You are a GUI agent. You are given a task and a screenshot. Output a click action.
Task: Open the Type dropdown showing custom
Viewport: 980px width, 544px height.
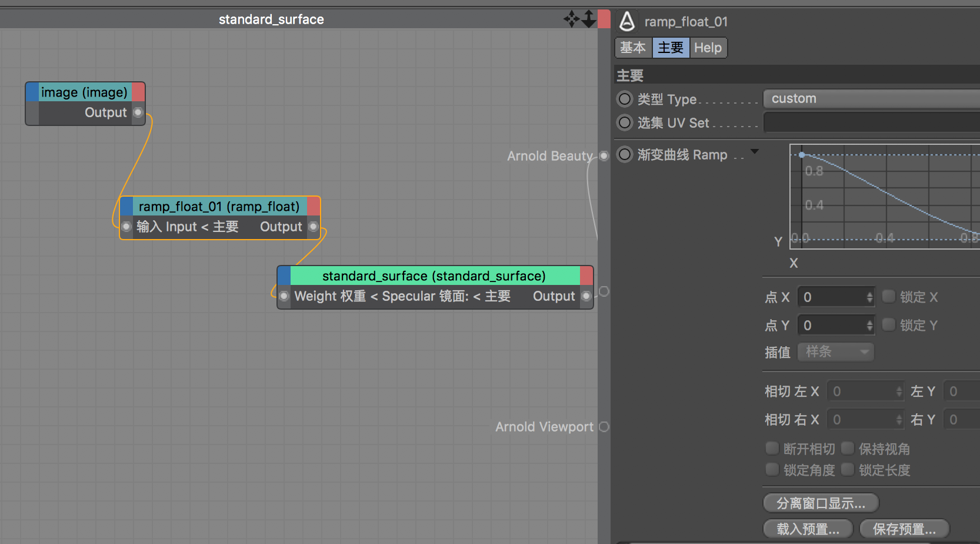pos(871,99)
